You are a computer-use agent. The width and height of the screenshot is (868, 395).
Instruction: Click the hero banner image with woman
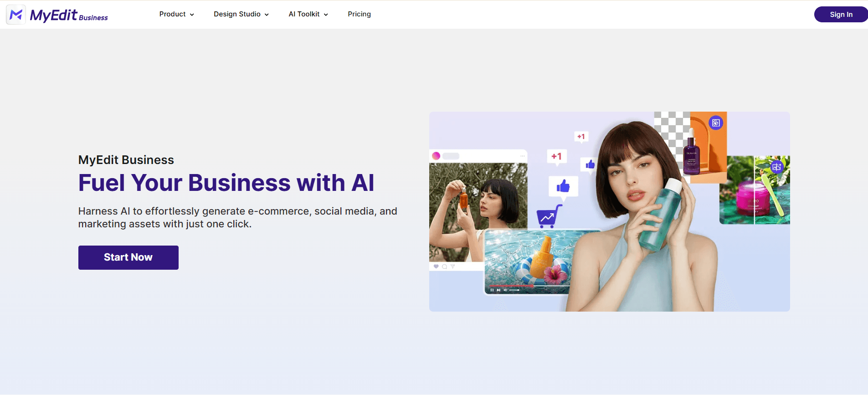609,211
